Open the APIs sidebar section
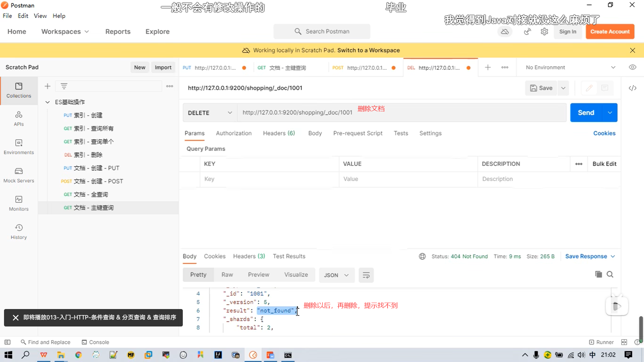The image size is (644, 362). pos(19,119)
